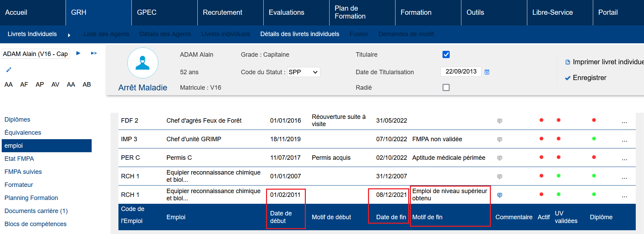
Task: Open the Code du Statut SPP dropdown
Action: coord(303,72)
